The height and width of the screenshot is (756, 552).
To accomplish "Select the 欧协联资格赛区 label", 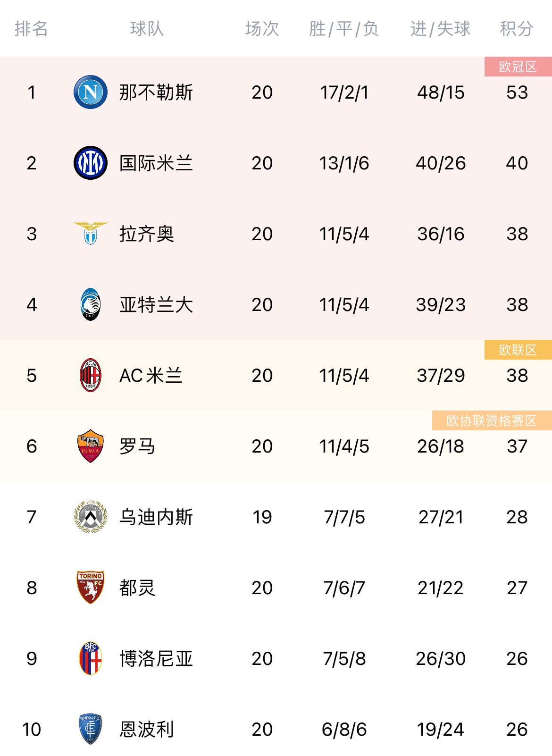I will [492, 420].
